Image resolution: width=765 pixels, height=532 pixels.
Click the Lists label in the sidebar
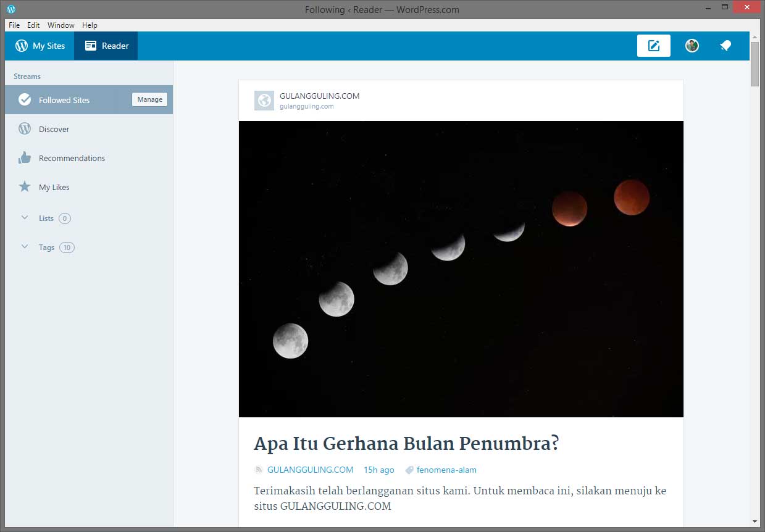coord(46,218)
